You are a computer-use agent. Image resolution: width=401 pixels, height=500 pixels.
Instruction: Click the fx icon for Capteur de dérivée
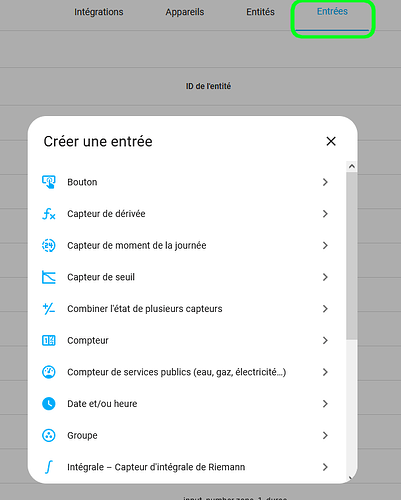[x=49, y=214]
